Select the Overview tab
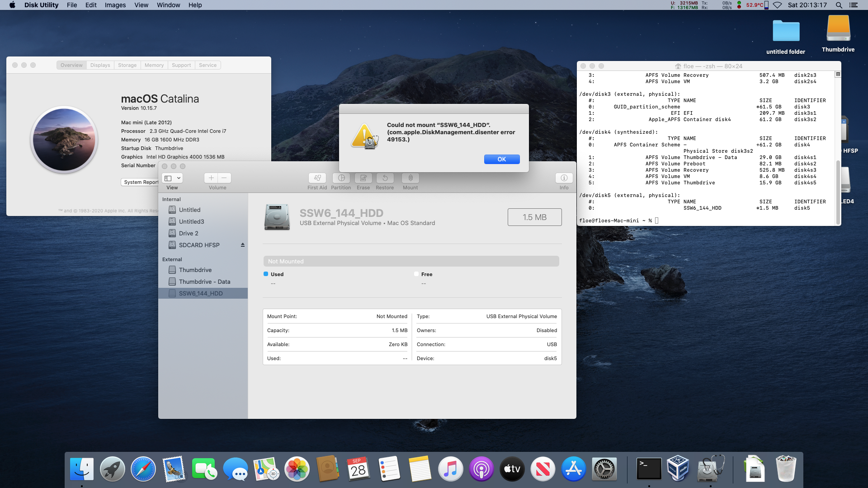 [x=71, y=65]
